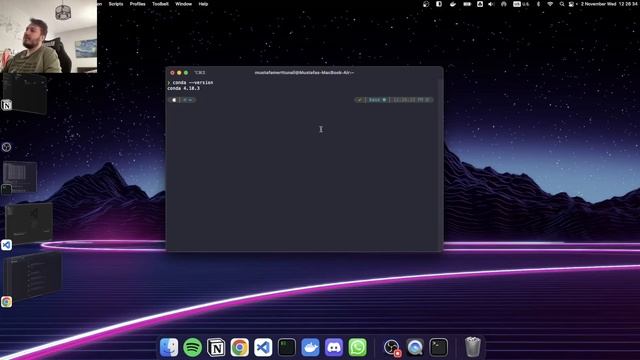The height and width of the screenshot is (360, 640).
Task: Open Google Chrome from the Dock
Action: pos(240,347)
